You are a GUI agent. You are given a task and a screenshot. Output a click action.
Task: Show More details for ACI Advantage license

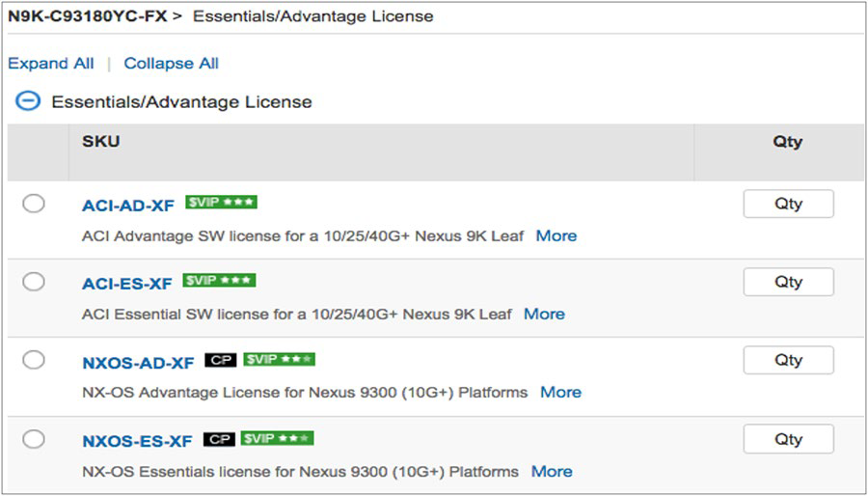(x=556, y=235)
